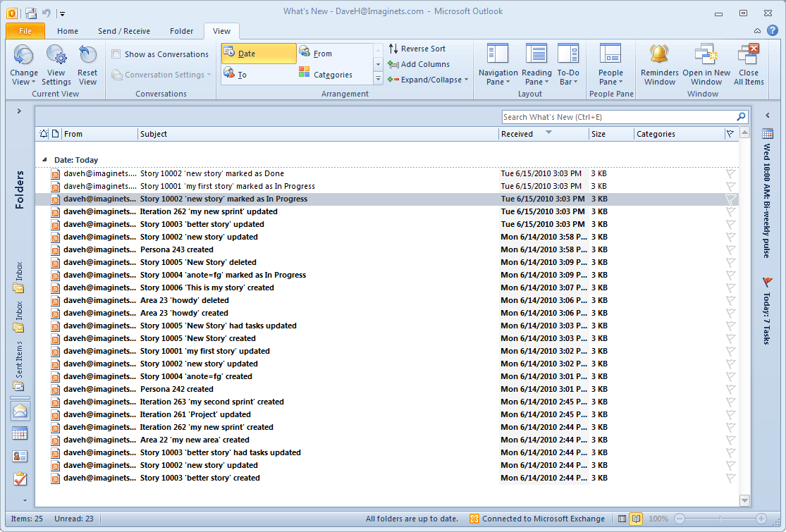Sort by the Size column header
The image size is (786, 532).
[x=611, y=134]
